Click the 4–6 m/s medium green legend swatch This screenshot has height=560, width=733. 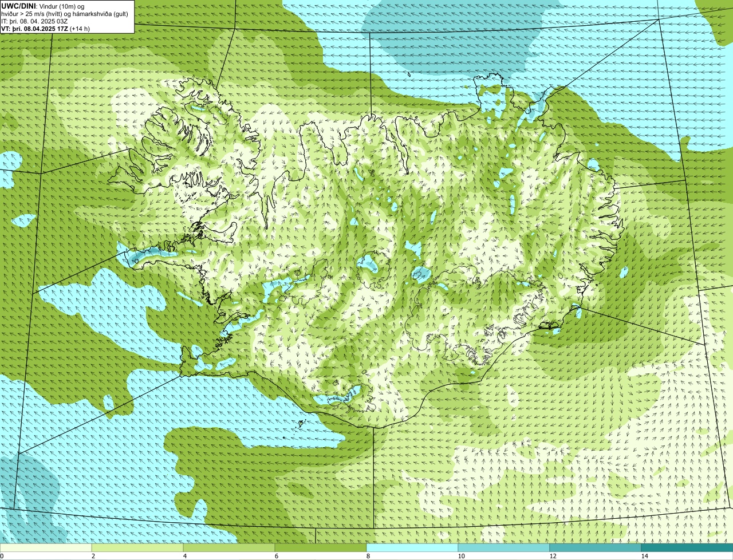tap(229, 548)
